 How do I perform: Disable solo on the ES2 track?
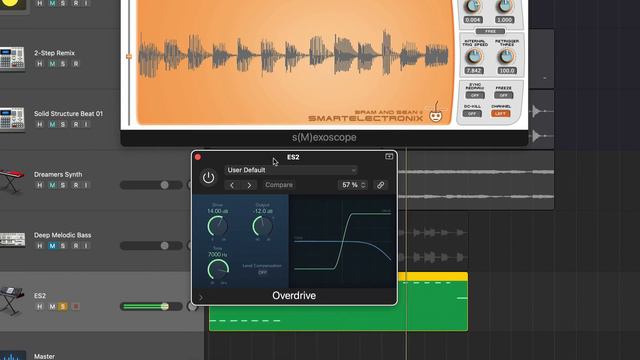[63, 307]
